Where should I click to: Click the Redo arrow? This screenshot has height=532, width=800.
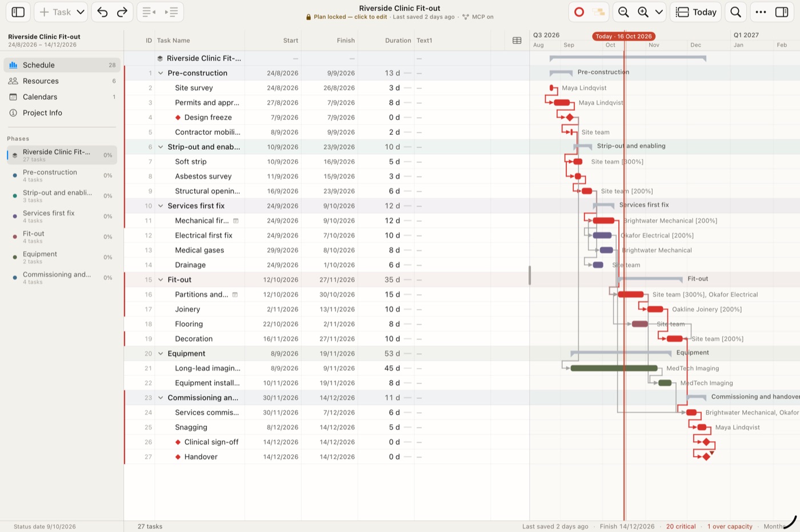122,12
